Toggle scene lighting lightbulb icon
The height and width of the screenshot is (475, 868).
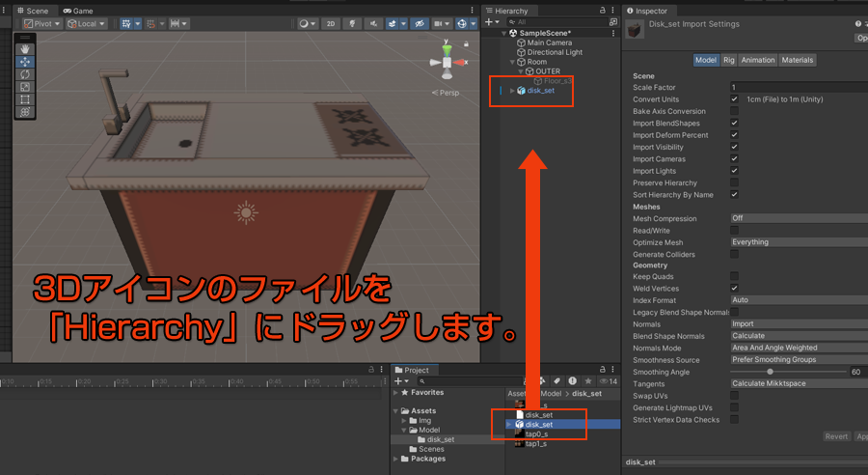(x=351, y=23)
